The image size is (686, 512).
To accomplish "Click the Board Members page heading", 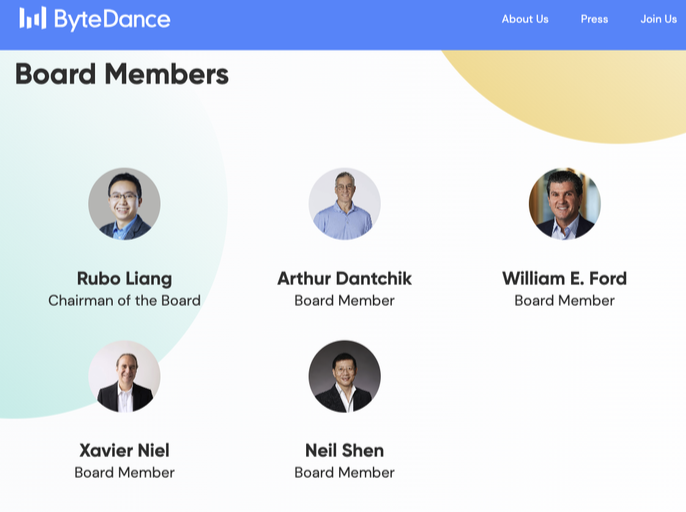I will pos(122,74).
